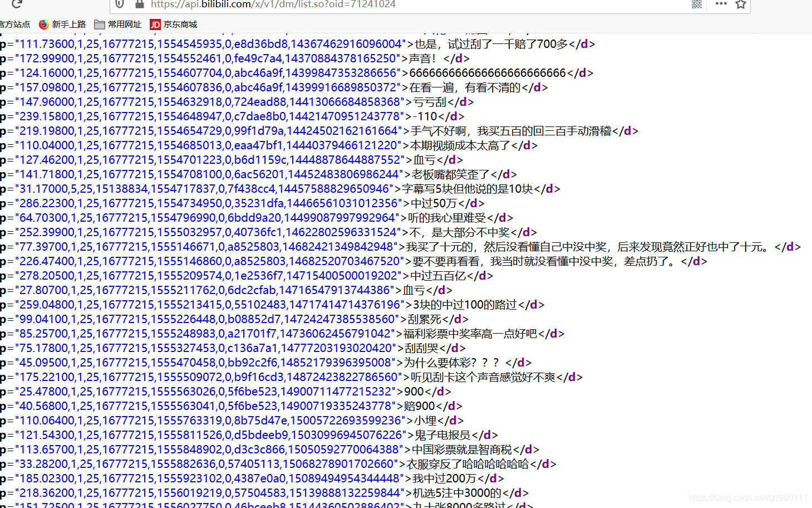Select comment 刮累死
This screenshot has height=508, width=812.
tap(424, 319)
